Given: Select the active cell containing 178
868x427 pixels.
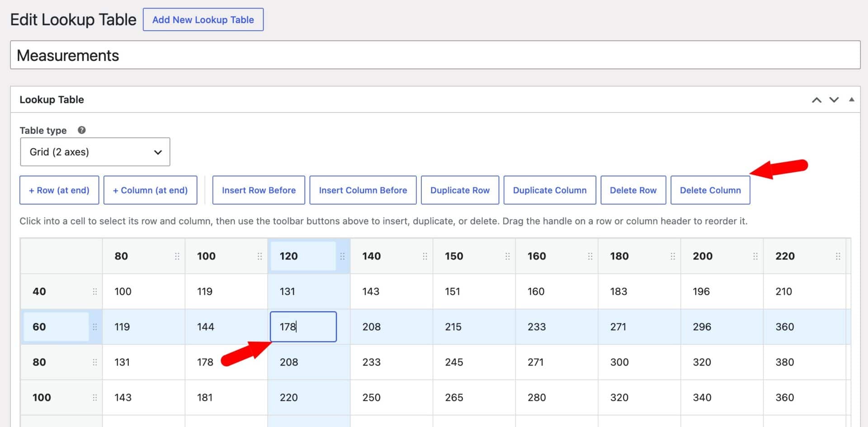Looking at the screenshot, I should tap(303, 327).
